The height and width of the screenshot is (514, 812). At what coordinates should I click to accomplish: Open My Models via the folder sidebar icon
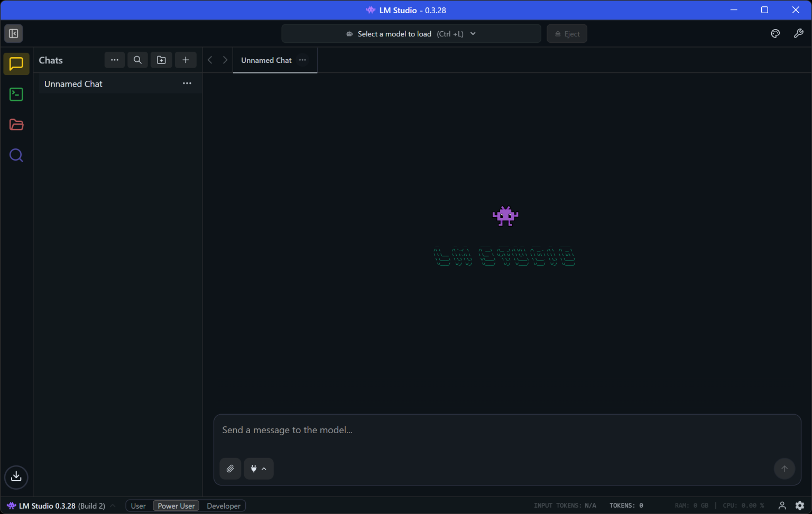16,125
